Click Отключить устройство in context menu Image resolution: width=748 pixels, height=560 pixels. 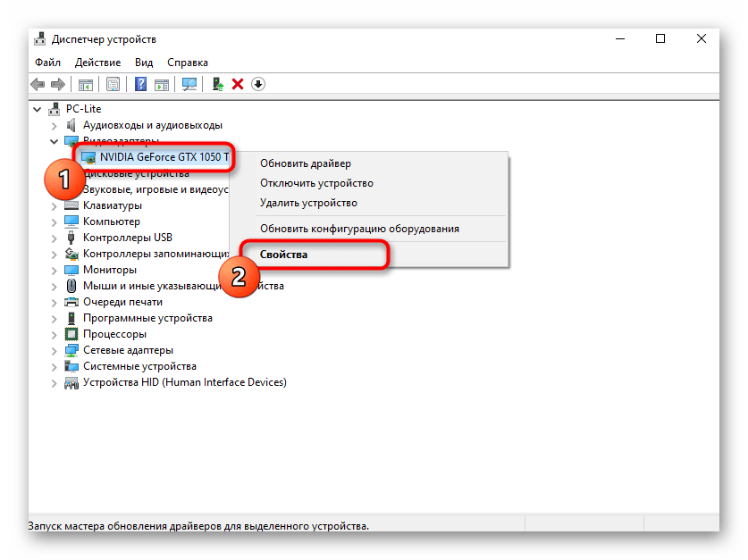point(316,183)
